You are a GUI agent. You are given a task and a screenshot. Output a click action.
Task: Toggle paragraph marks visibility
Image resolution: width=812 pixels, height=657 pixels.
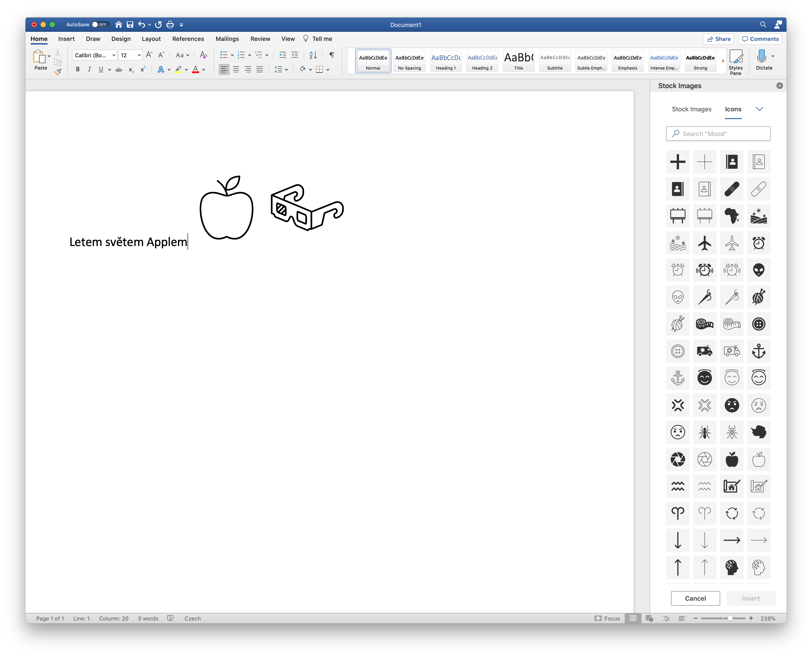click(x=332, y=55)
